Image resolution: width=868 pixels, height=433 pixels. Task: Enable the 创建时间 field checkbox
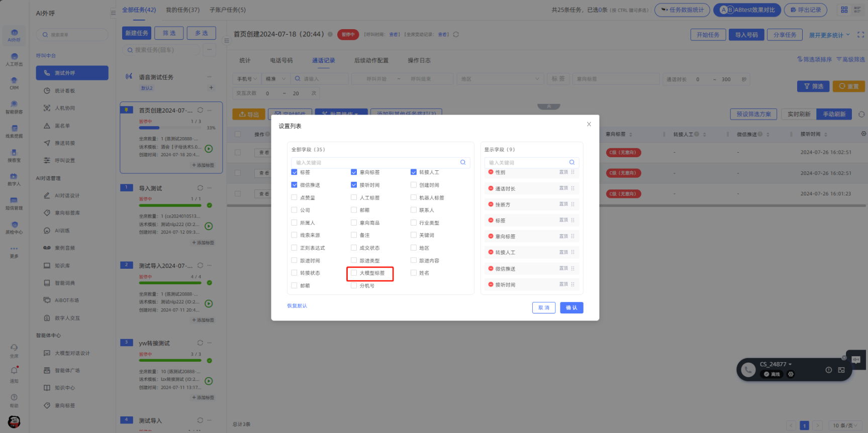tap(414, 185)
